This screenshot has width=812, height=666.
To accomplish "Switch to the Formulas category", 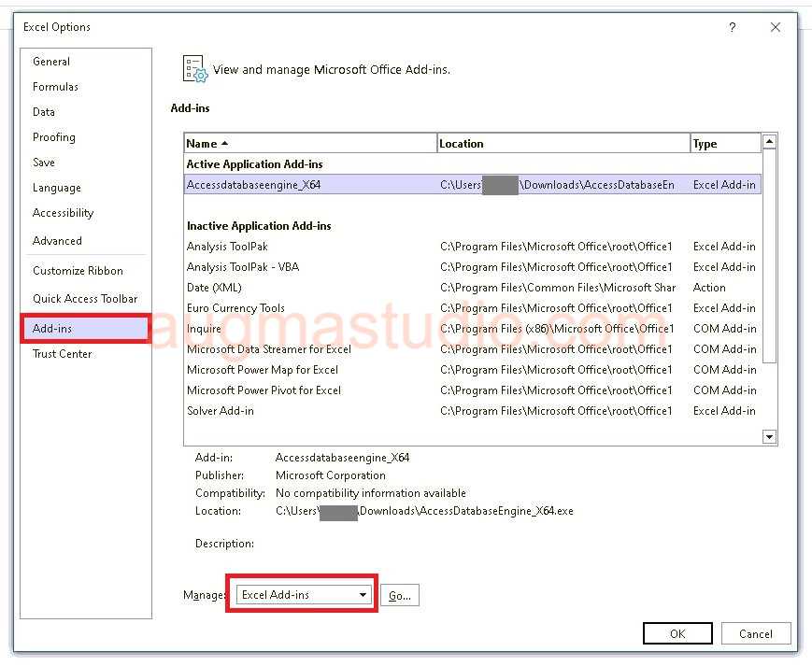I will (55, 87).
